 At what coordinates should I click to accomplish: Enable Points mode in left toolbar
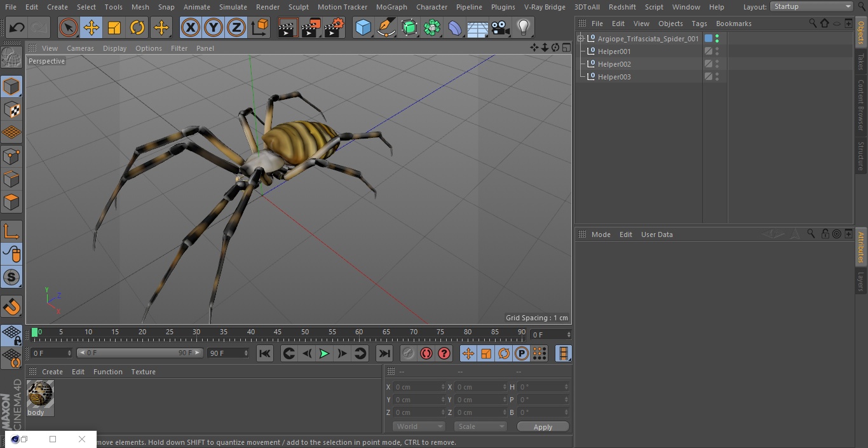(11, 156)
